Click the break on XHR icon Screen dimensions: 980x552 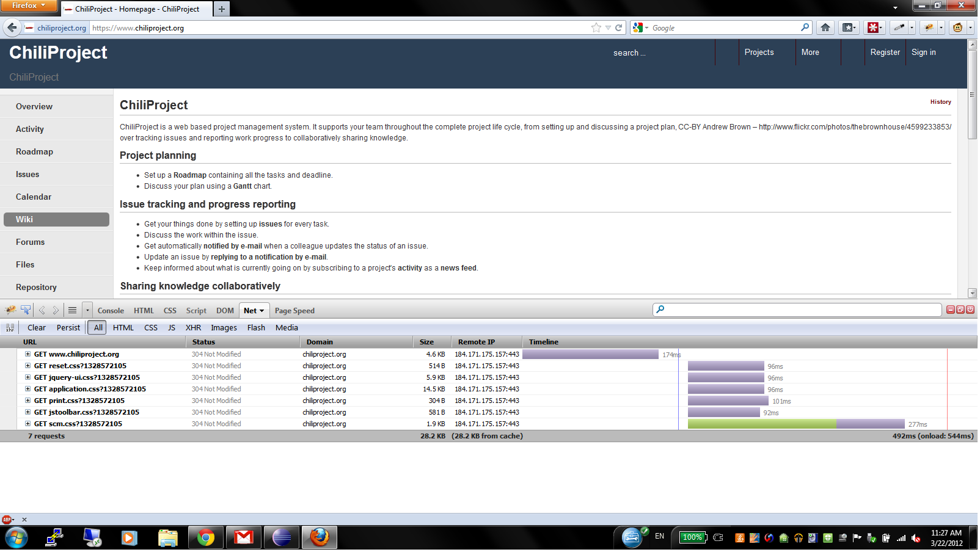(x=10, y=328)
